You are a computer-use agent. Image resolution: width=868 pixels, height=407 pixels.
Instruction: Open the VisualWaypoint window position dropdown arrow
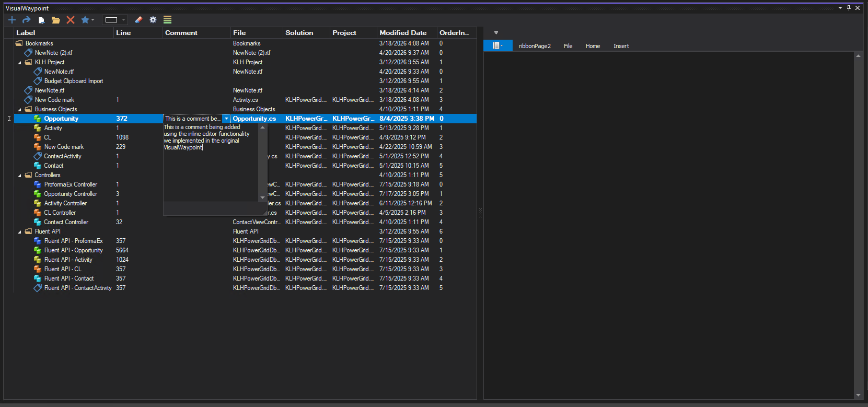click(x=840, y=8)
